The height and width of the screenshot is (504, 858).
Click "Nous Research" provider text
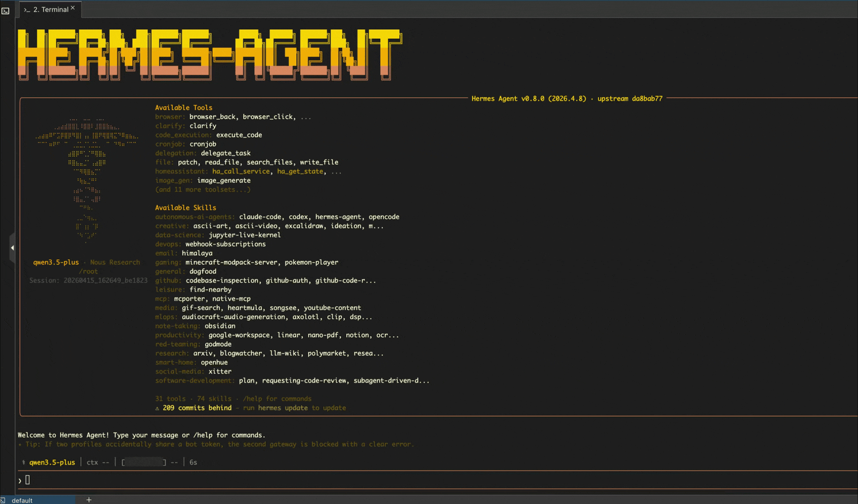[x=115, y=262]
